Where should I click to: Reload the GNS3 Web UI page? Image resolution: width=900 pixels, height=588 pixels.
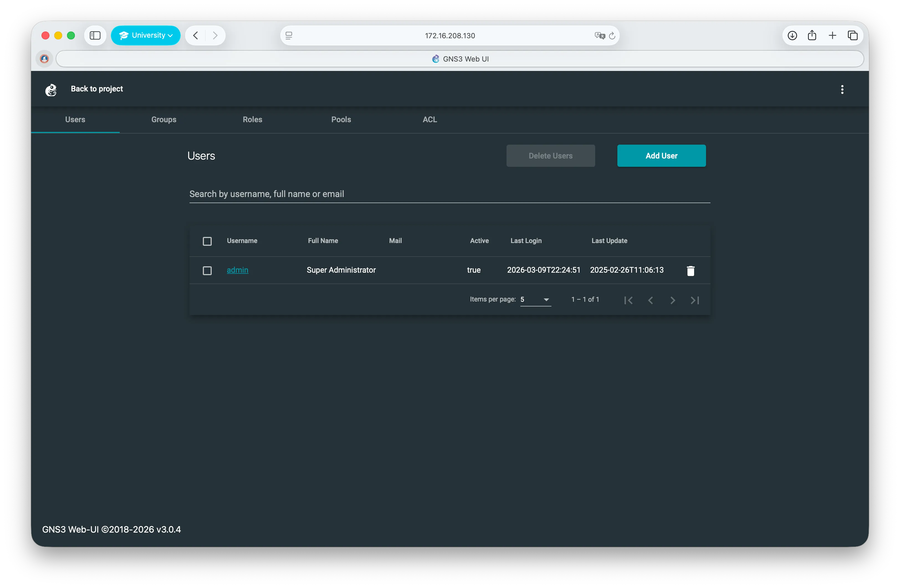tap(612, 35)
